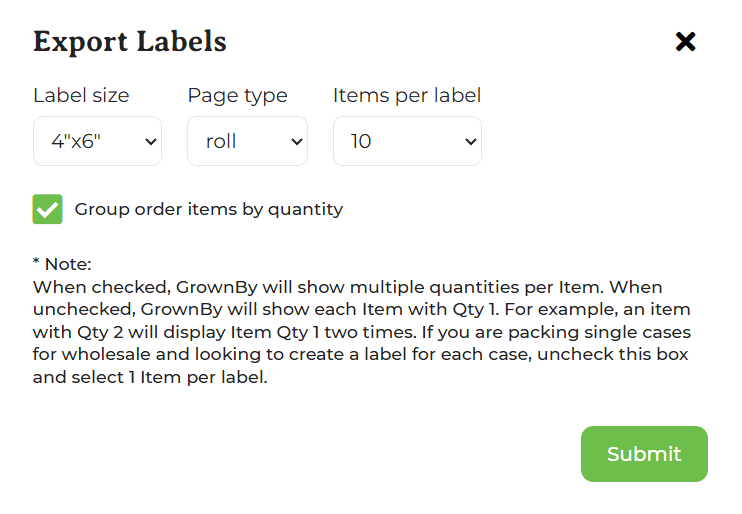Click the 4"x6" selected size value
This screenshot has width=742, height=514.
click(x=77, y=142)
